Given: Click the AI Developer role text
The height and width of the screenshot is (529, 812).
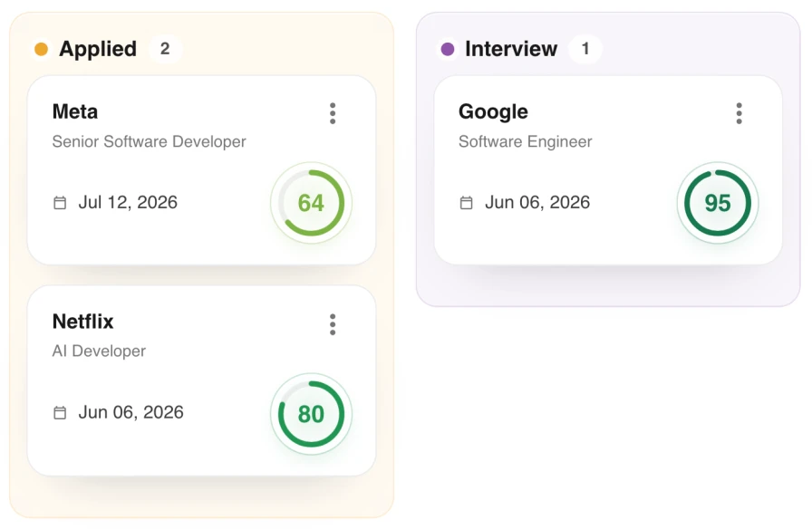Looking at the screenshot, I should pos(99,351).
